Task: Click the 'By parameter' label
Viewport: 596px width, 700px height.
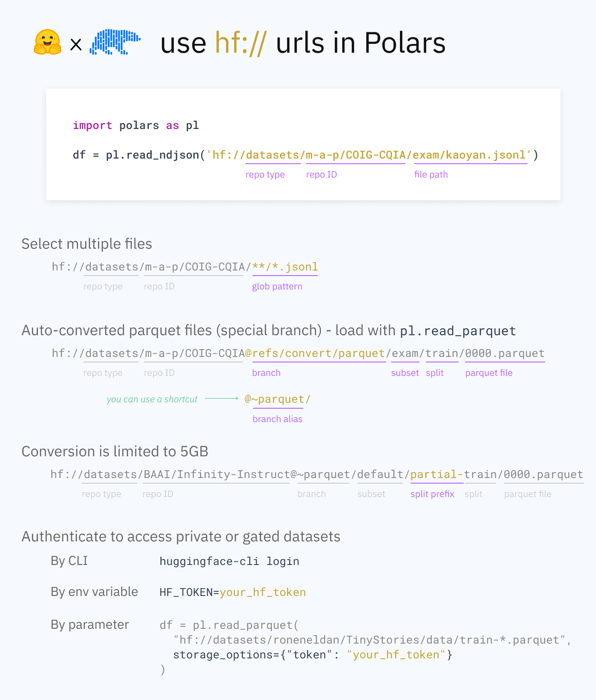Action: click(90, 625)
